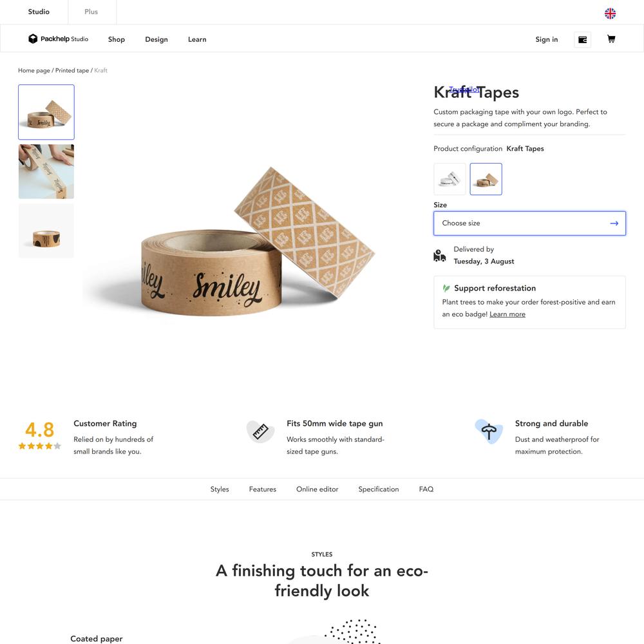The width and height of the screenshot is (644, 644).
Task: Click the Packhelp Studio cube logo
Action: point(33,39)
